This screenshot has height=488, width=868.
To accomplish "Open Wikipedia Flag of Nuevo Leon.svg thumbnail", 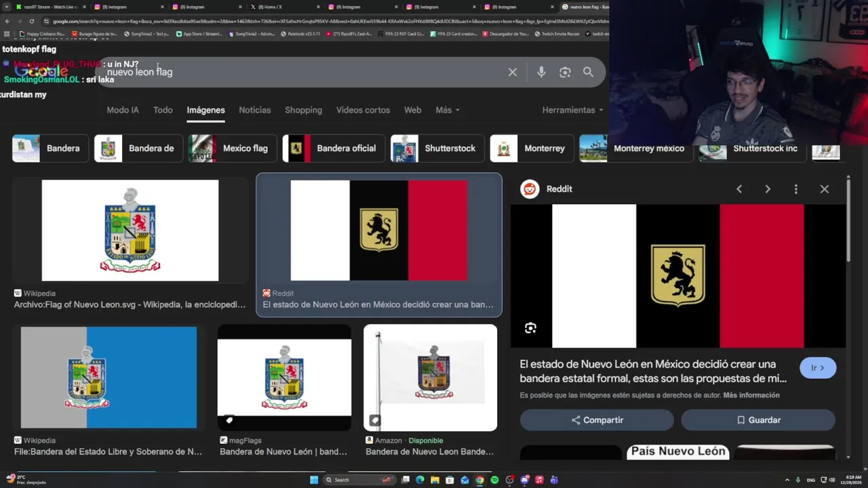I will 130,230.
